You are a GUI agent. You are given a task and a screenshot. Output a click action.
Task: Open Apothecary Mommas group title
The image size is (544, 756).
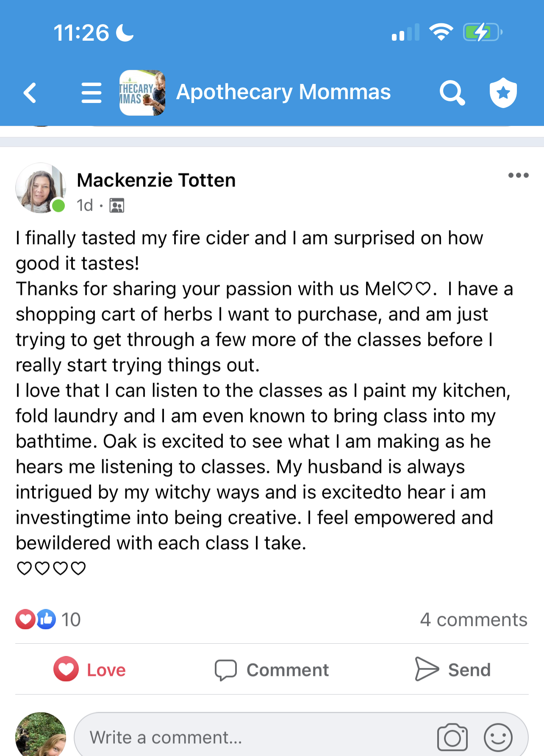click(283, 92)
